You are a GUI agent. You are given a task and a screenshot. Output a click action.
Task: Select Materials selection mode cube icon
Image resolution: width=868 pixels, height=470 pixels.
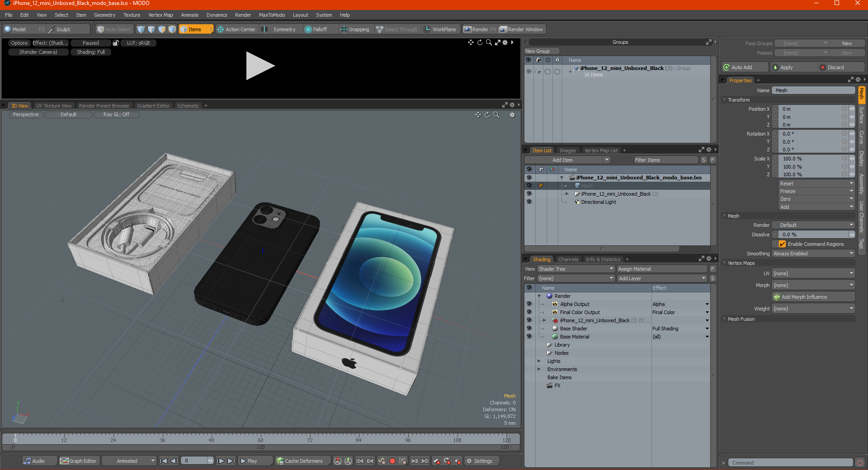[172, 29]
